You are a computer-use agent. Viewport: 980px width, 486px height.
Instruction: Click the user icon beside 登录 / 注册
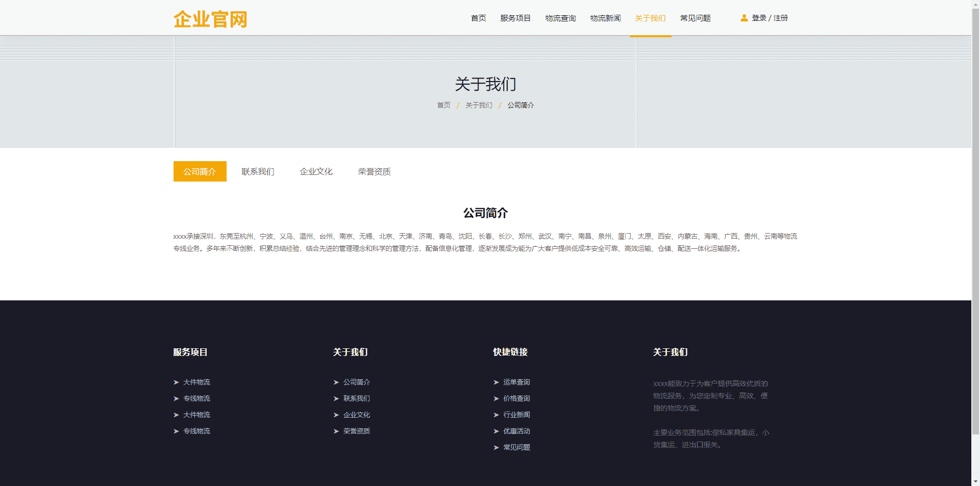(744, 18)
